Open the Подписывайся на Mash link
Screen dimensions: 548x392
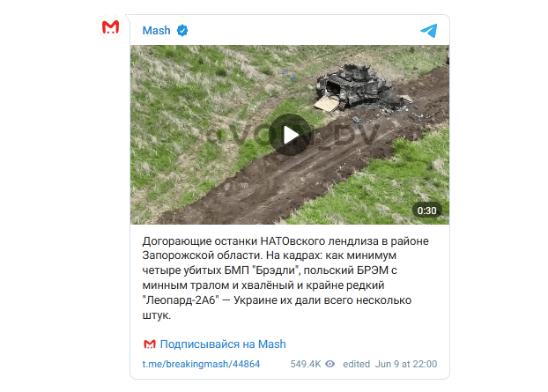223,344
